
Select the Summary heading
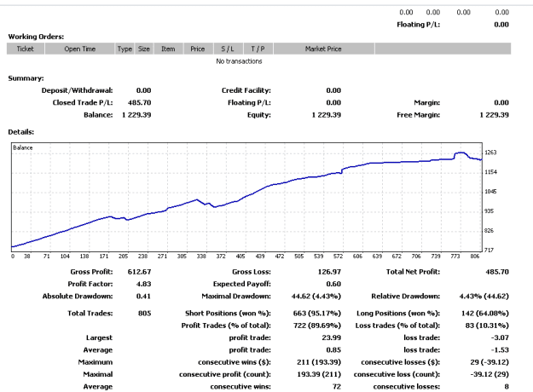point(26,78)
